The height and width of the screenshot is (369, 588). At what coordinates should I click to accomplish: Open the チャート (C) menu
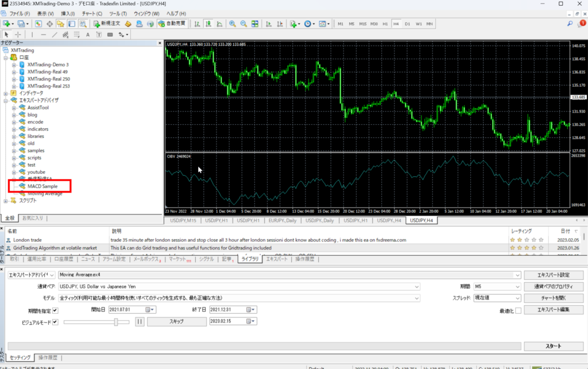click(x=92, y=14)
